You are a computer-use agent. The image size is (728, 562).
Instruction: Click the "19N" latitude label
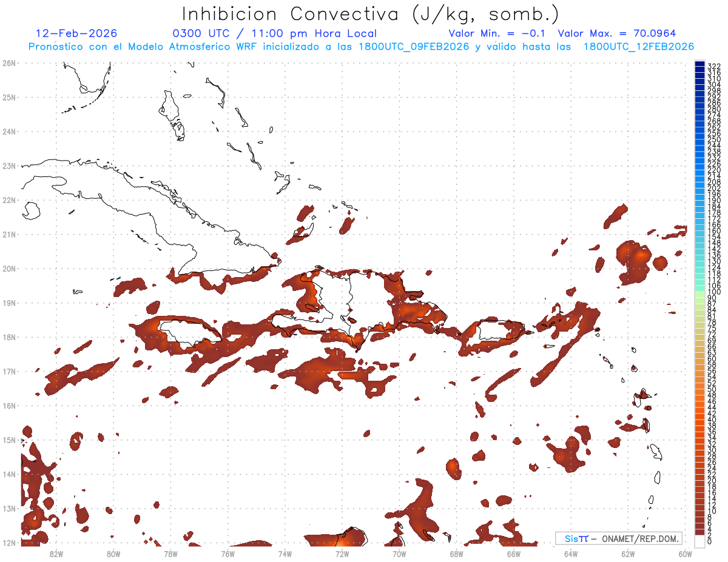tap(9, 303)
